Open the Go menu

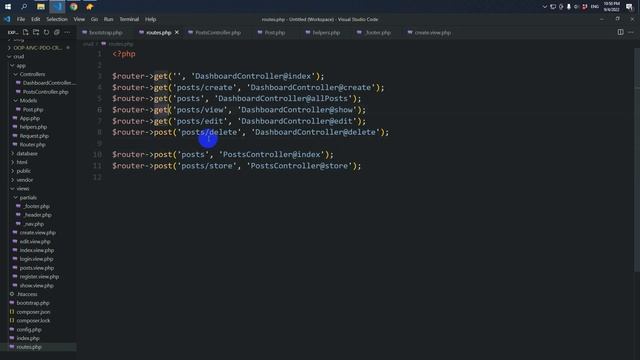tap(94, 19)
